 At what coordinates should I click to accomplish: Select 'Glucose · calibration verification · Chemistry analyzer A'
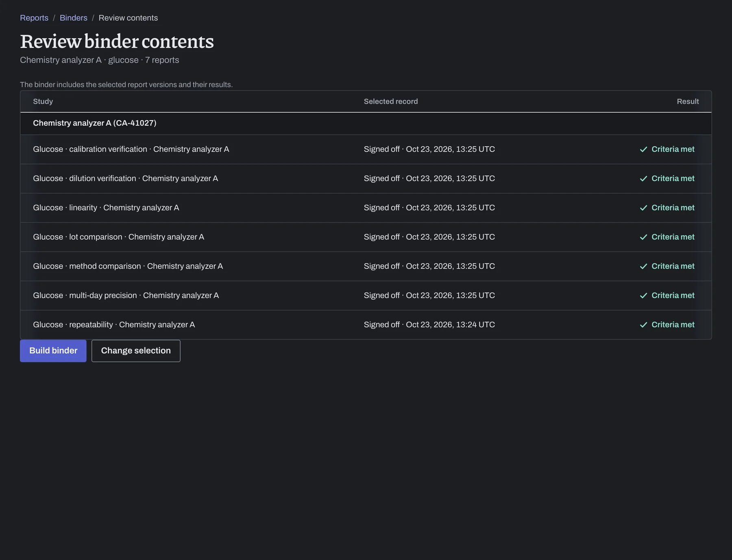[131, 149]
